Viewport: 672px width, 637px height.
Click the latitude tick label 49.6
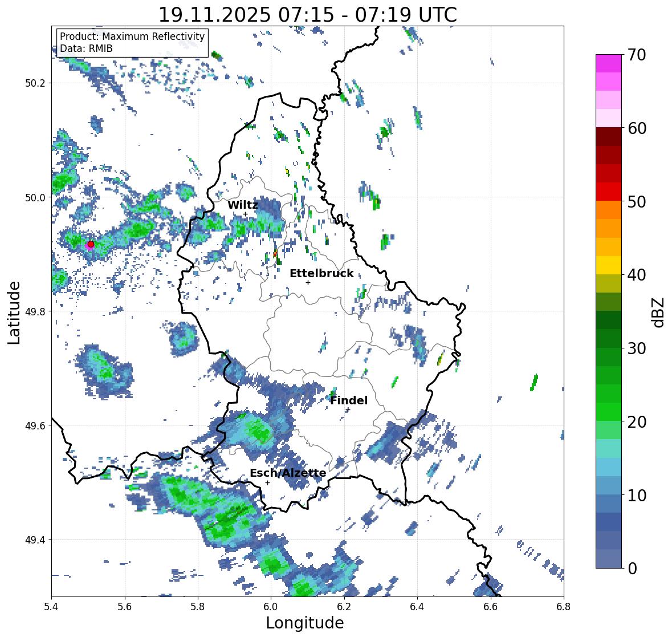click(x=35, y=425)
